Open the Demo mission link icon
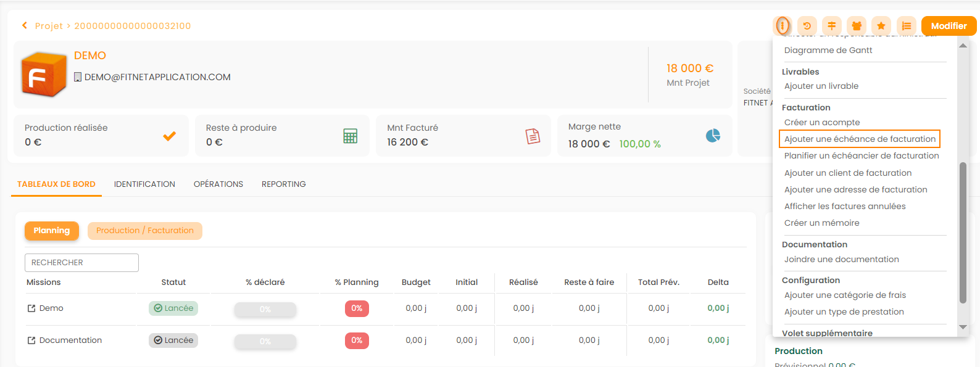 (x=31, y=308)
